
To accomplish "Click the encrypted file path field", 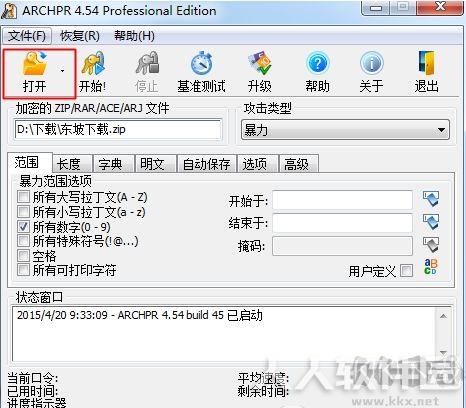I will (x=118, y=129).
